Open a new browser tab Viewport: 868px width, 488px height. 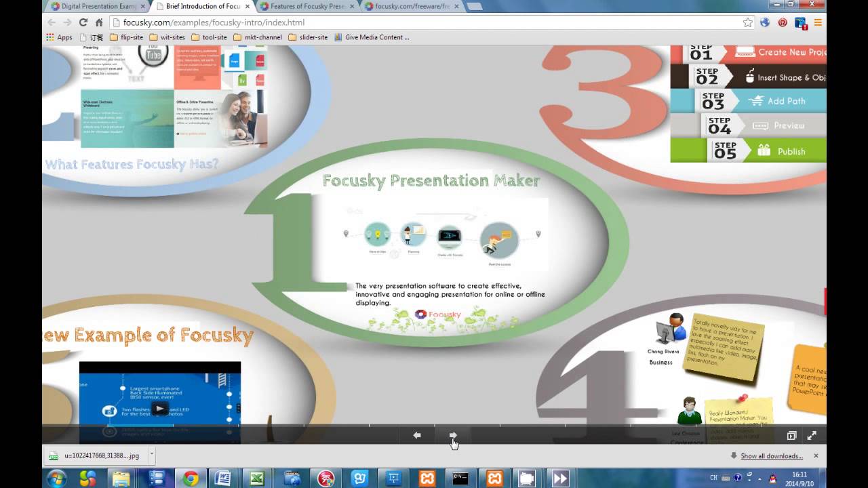coord(475,6)
